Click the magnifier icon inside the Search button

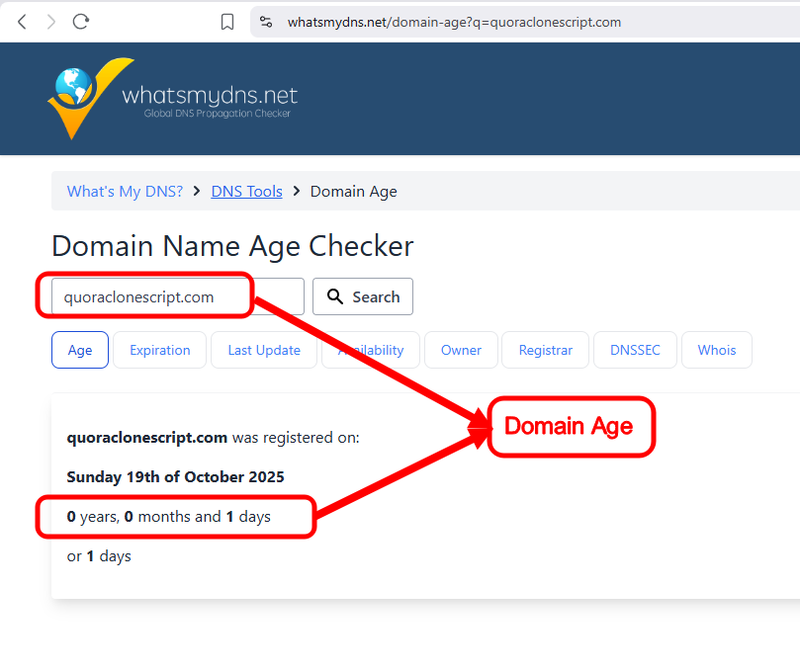click(x=337, y=296)
